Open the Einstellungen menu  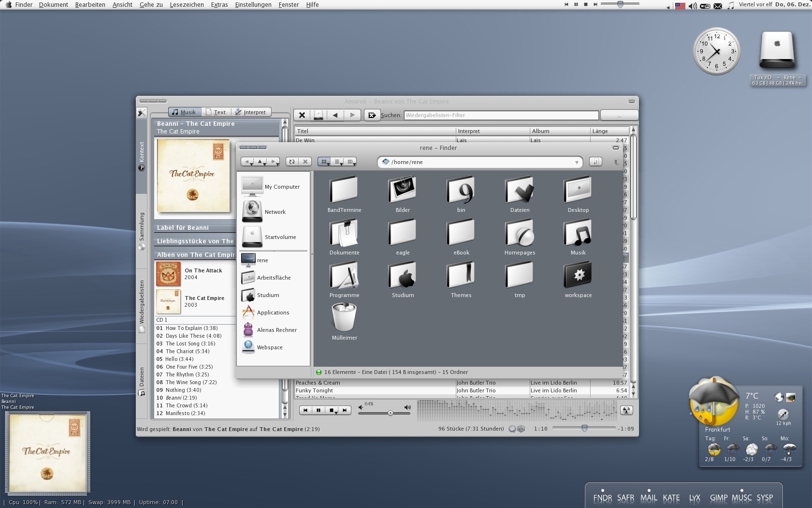tap(253, 4)
